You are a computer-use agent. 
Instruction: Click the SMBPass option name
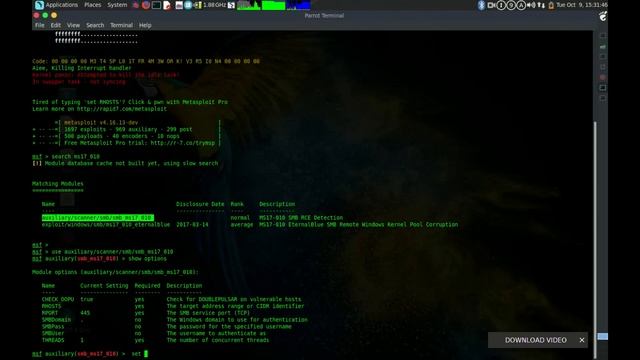tap(53, 327)
